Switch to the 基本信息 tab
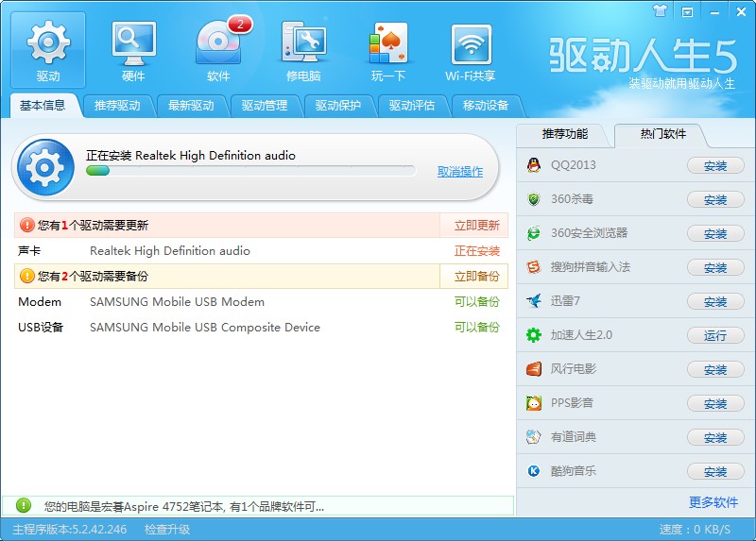Image resolution: width=756 pixels, height=541 pixels. coord(43,106)
